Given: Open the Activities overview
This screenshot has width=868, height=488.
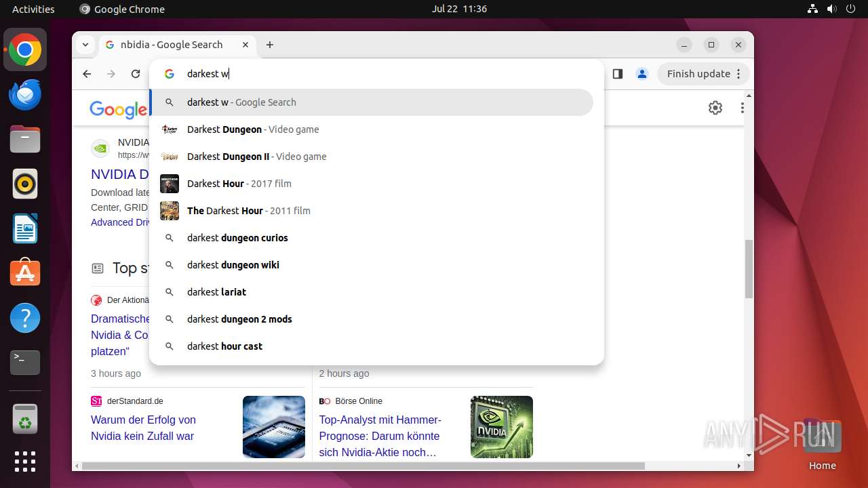Looking at the screenshot, I should [x=33, y=9].
